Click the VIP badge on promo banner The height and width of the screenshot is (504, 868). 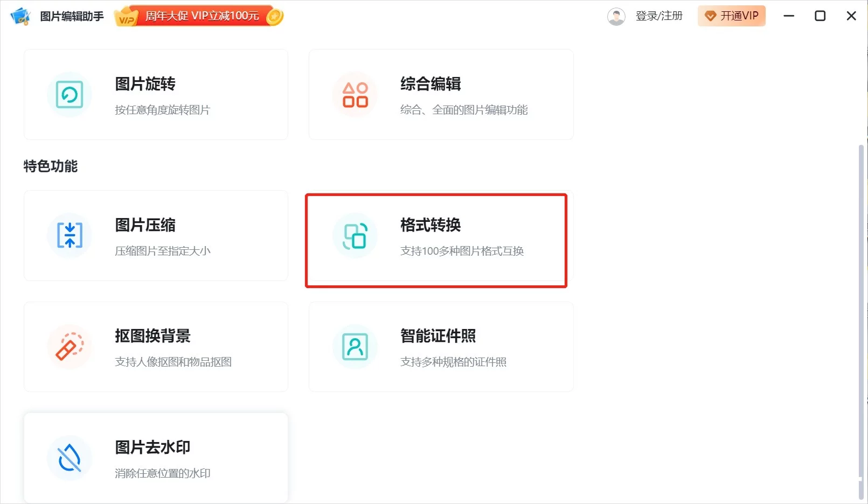point(126,17)
